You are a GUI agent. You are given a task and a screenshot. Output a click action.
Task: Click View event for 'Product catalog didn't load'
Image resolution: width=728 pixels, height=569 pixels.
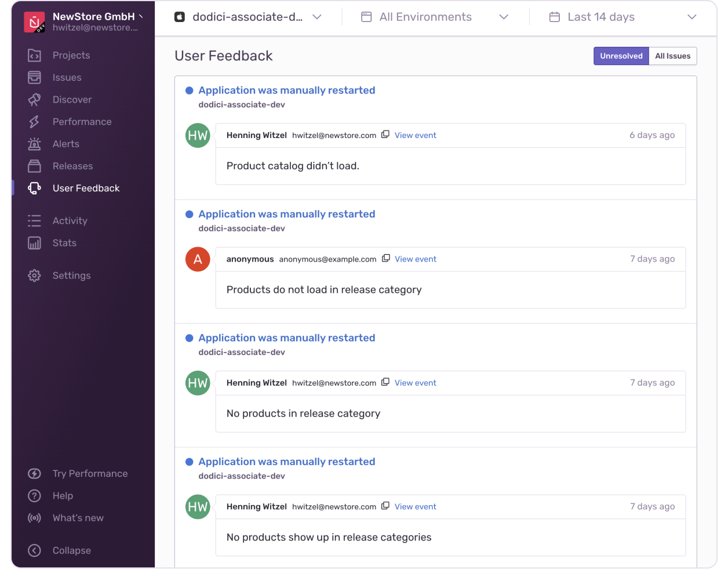(x=415, y=135)
